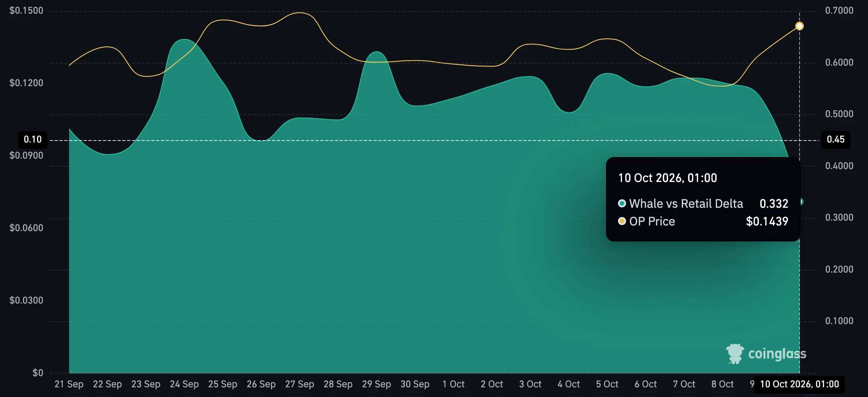Image resolution: width=868 pixels, height=397 pixels.
Task: Click the Whale vs Retail Delta teal marker
Action: [801, 202]
